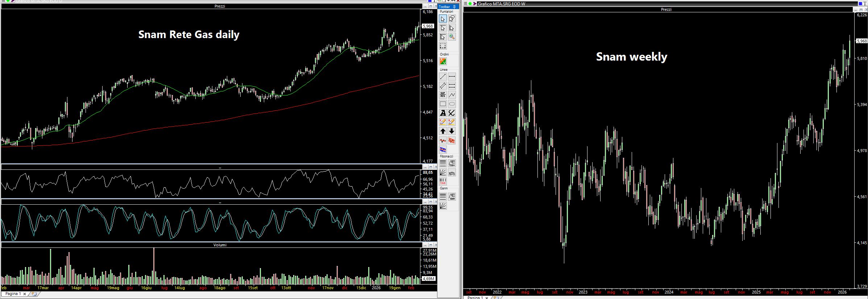
Task: Select the rectangle drawing tool
Action: (443, 104)
